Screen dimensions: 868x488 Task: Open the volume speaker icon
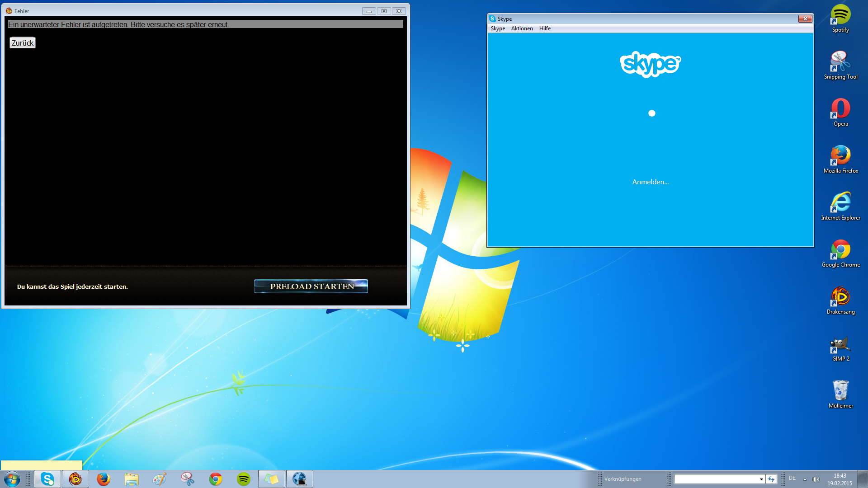(x=816, y=479)
